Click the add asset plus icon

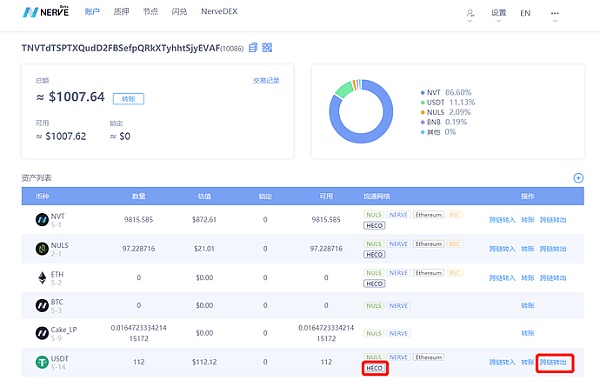point(578,178)
